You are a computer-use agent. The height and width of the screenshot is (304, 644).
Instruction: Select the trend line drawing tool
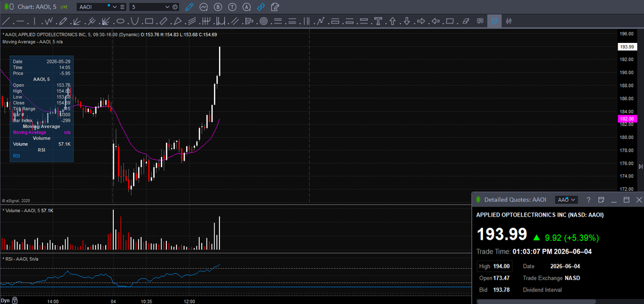coord(6,21)
